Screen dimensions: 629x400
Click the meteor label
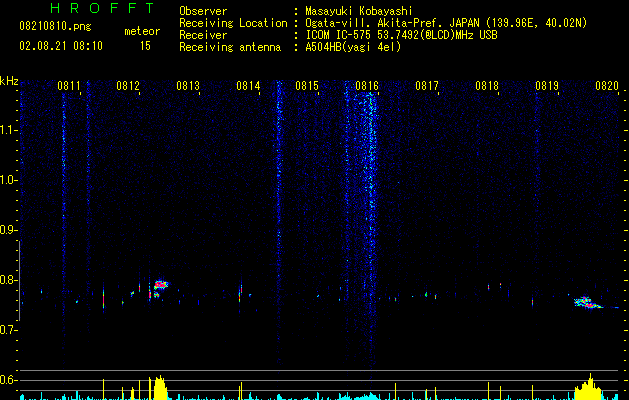click(142, 31)
